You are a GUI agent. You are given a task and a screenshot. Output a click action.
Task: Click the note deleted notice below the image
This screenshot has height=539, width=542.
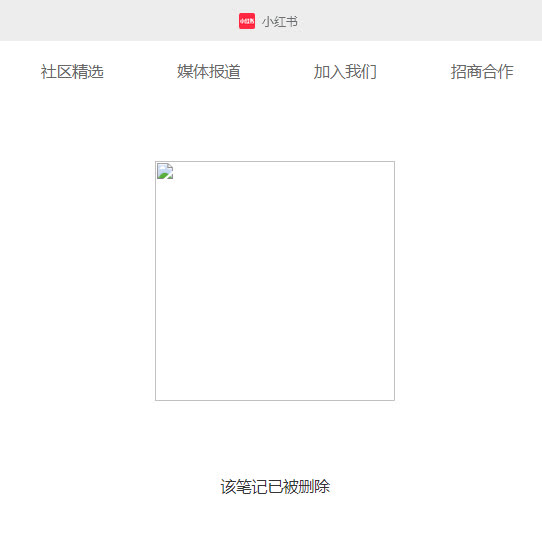click(275, 486)
